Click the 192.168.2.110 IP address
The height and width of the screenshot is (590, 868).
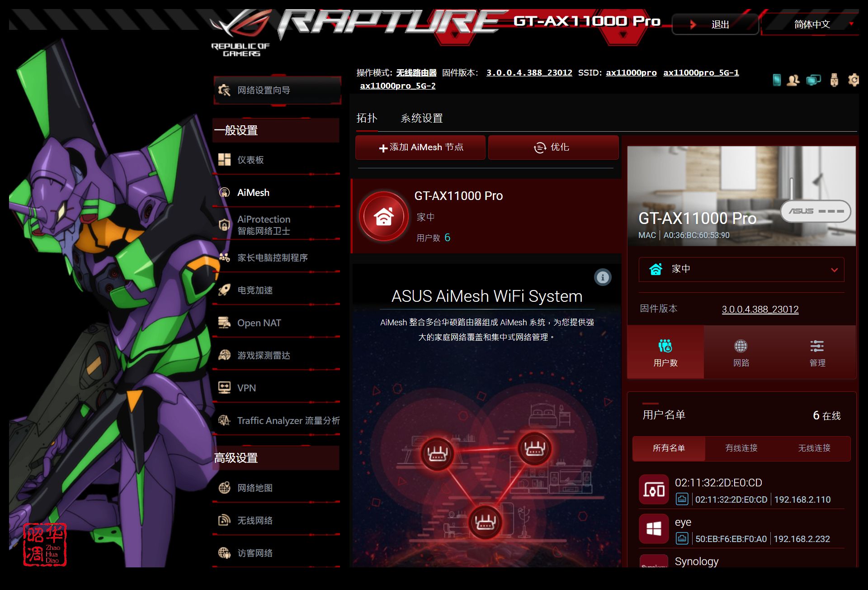point(802,500)
